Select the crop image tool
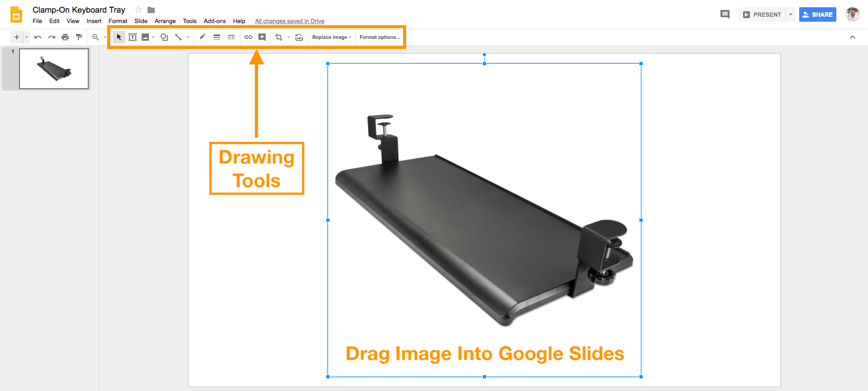The image size is (868, 391). point(279,37)
